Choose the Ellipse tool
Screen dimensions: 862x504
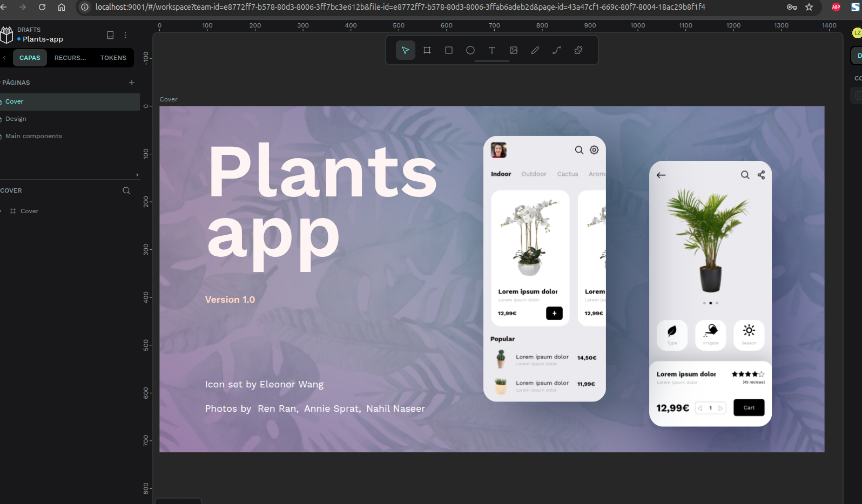click(x=470, y=50)
